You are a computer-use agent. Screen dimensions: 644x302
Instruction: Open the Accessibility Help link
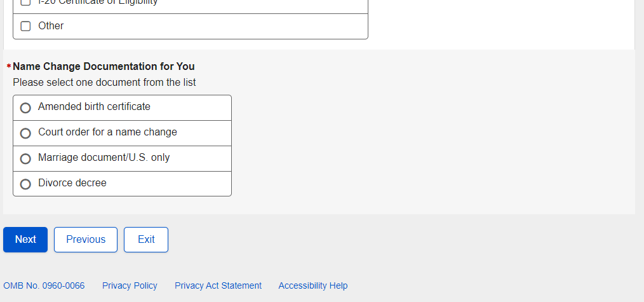(x=312, y=286)
